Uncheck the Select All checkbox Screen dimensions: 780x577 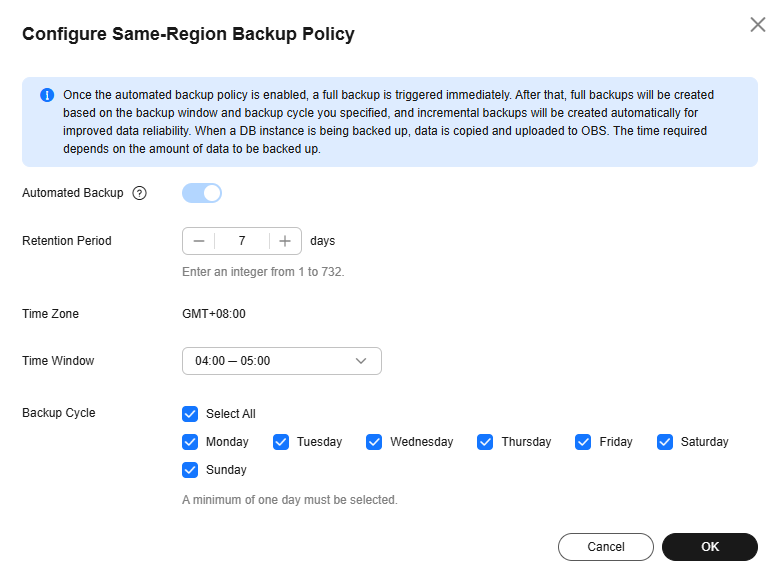190,414
